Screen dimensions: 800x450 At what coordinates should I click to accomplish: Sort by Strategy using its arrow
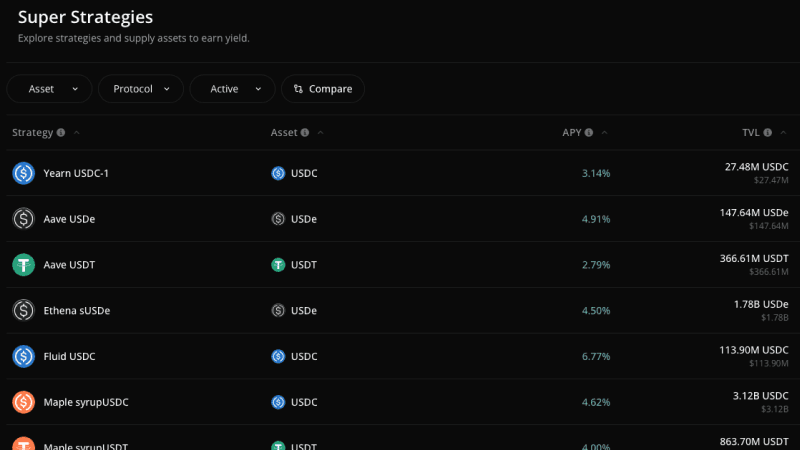[77, 133]
